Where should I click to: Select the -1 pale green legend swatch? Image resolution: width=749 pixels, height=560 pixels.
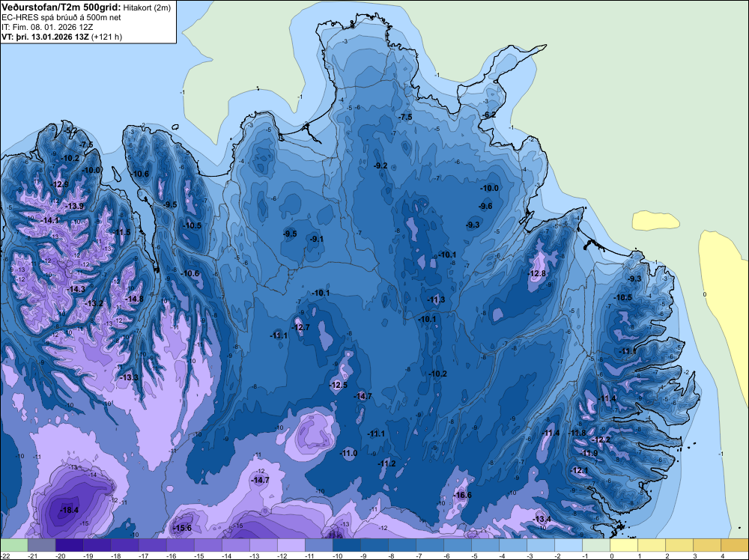tap(595, 545)
